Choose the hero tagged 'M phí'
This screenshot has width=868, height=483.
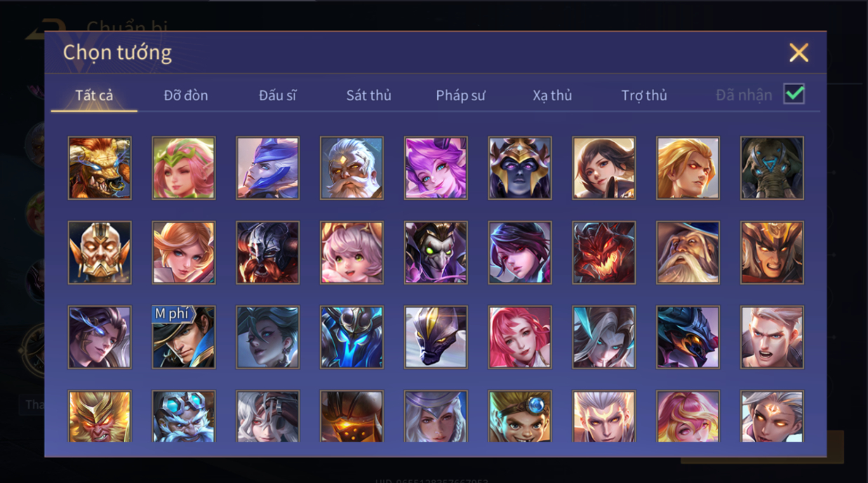tap(184, 337)
